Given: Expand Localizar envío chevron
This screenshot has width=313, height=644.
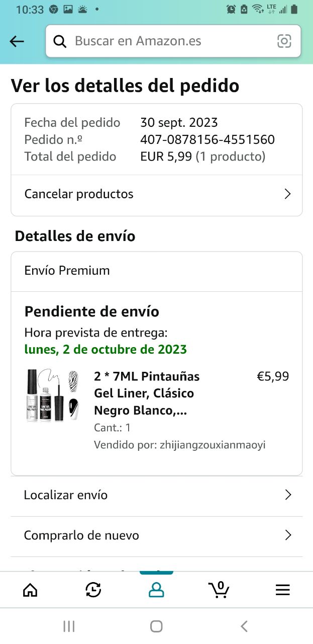Looking at the screenshot, I should (288, 495).
